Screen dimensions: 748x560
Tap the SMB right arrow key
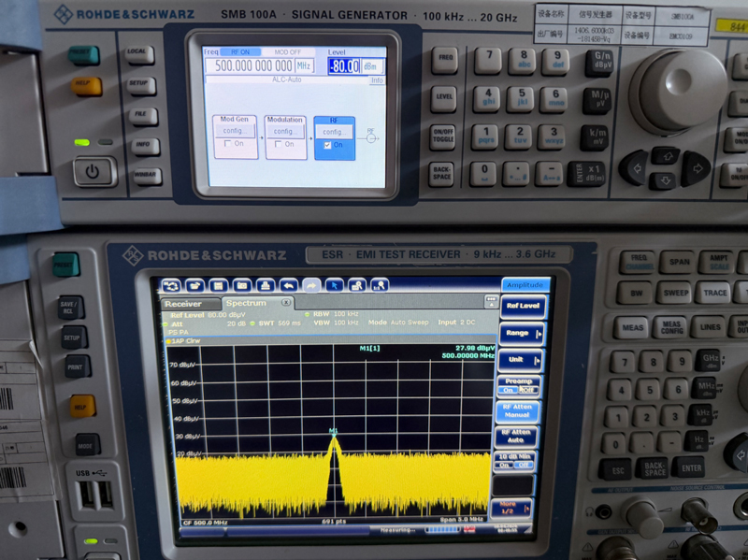[696, 168]
